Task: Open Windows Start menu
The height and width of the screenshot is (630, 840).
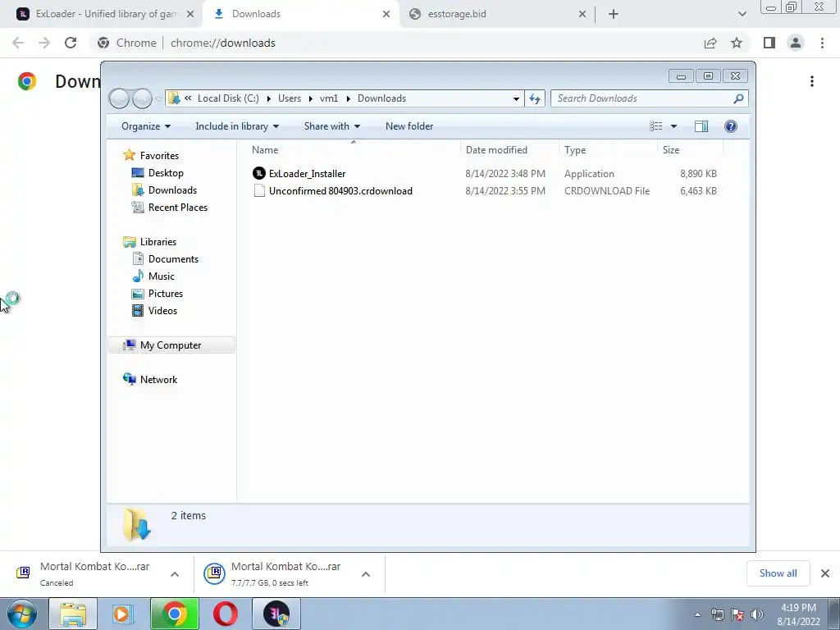Action: [x=22, y=614]
